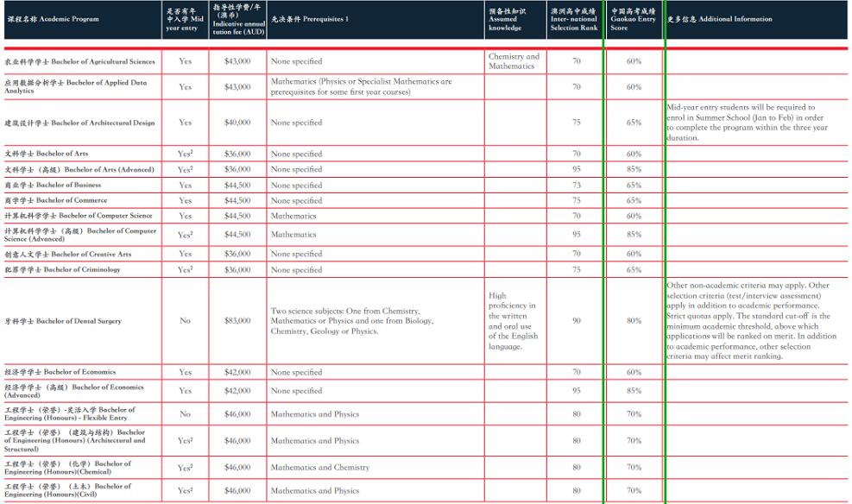Select the Mid-year entry Summer School note
This screenshot has width=852, height=504.
coord(747,123)
